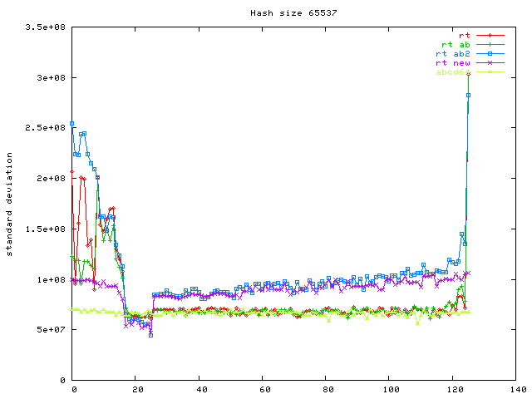Click the x-axis label "60"
The image size is (532, 399).
pyautogui.click(x=264, y=389)
